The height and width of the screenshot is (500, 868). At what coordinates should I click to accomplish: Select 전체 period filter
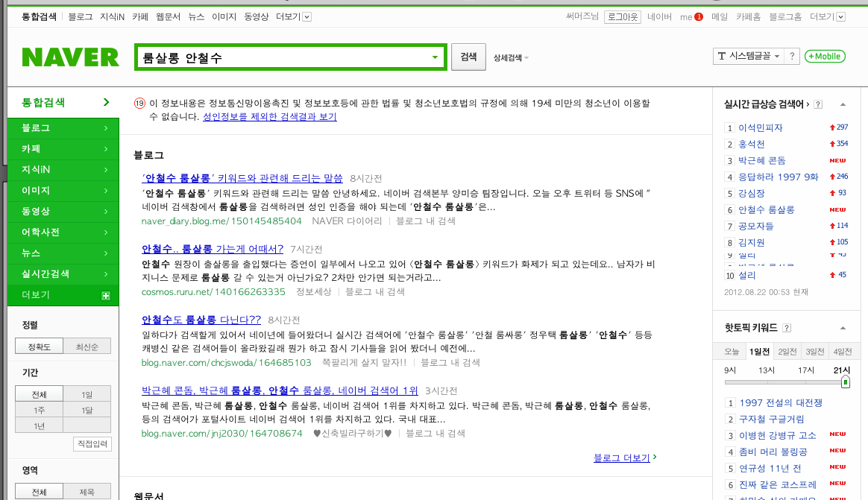40,393
